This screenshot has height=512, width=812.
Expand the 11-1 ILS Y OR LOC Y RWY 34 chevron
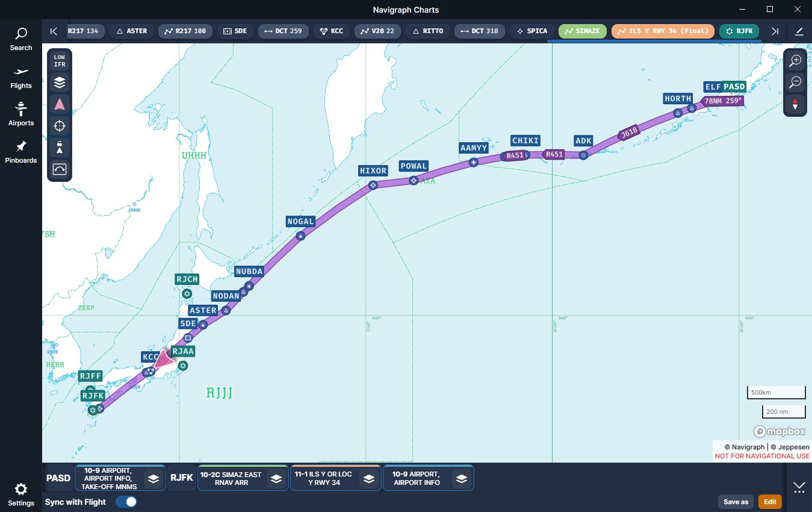pyautogui.click(x=368, y=478)
